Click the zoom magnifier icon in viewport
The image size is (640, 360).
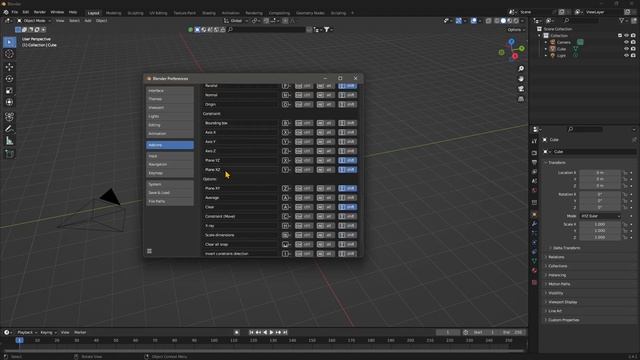click(521, 69)
